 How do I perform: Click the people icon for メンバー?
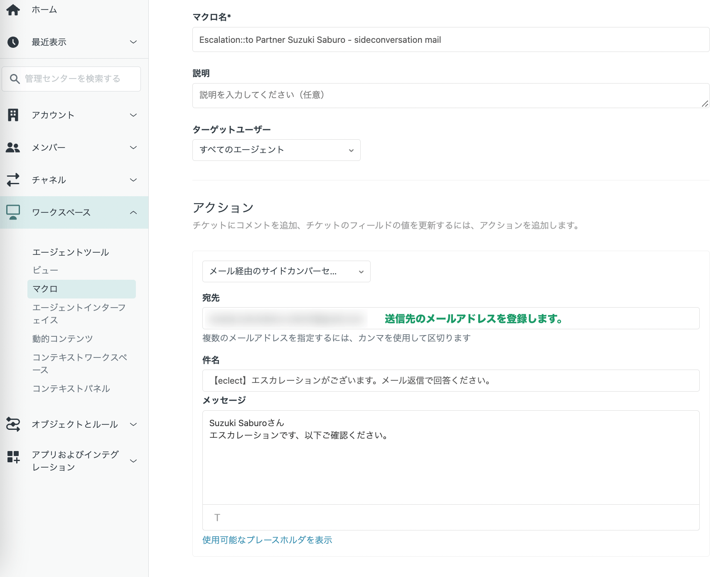[x=13, y=148]
